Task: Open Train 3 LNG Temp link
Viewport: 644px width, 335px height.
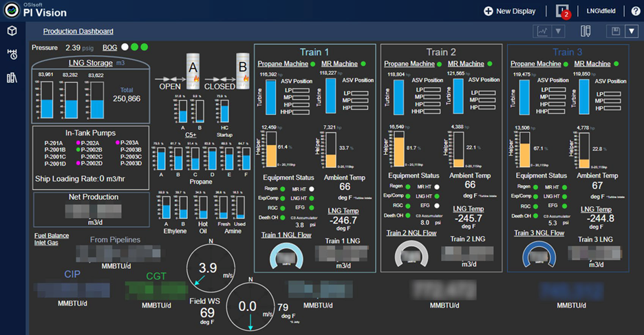Action: tap(596, 209)
